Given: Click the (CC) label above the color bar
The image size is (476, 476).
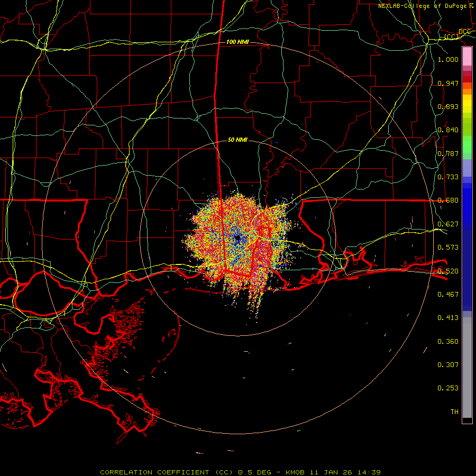Looking at the screenshot, I should (452, 36).
